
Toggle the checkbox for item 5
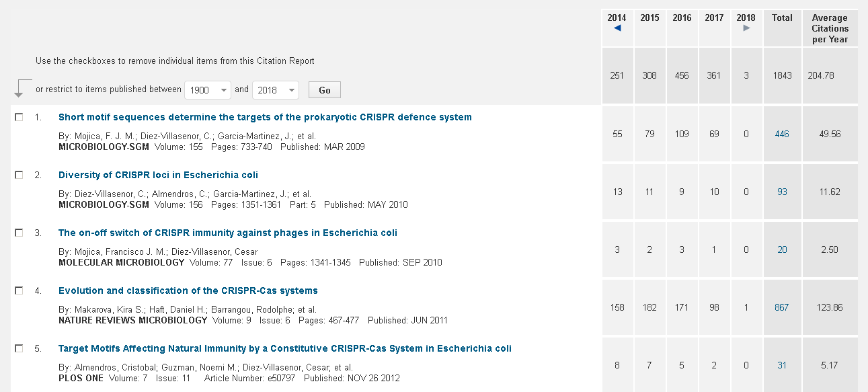[19, 348]
